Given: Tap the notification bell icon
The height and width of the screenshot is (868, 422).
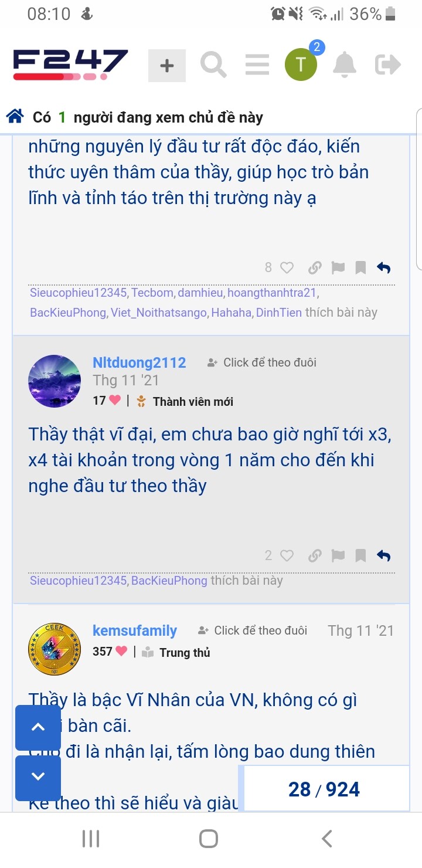Looking at the screenshot, I should [345, 65].
